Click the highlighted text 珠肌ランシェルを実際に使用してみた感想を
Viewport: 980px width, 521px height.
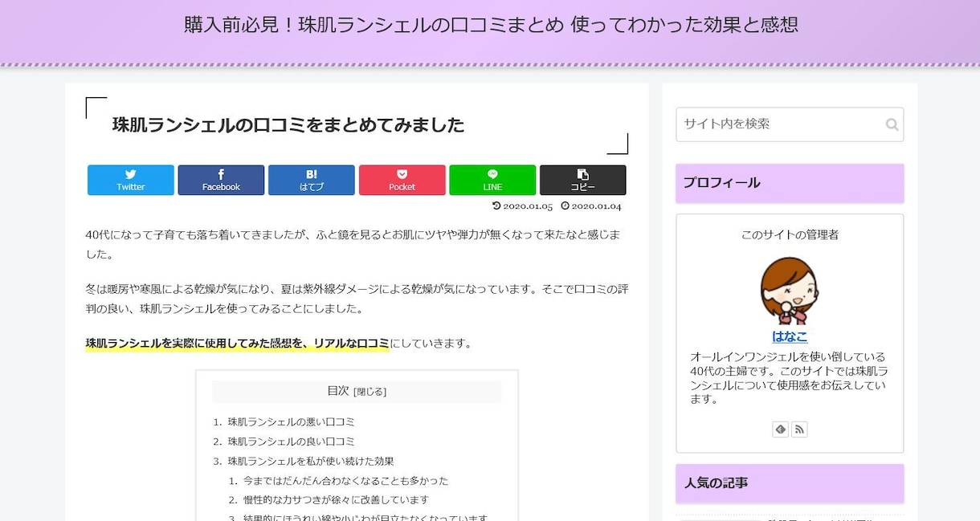click(196, 344)
